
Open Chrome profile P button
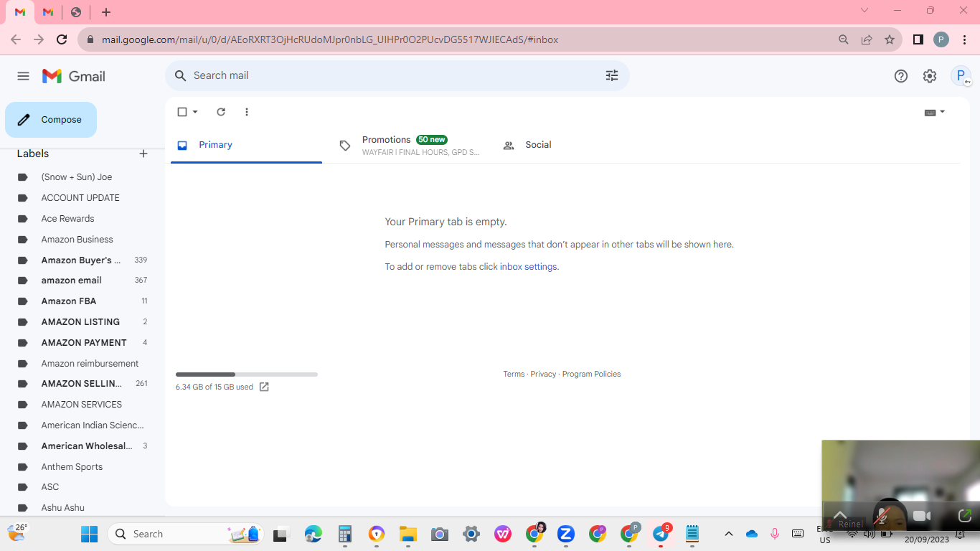(941, 39)
